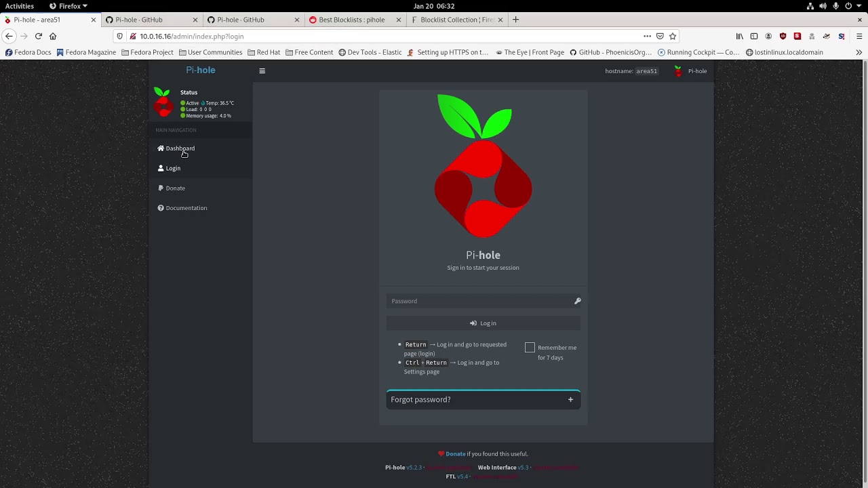The height and width of the screenshot is (488, 868).
Task: Click the Pi-hole user icon in header
Action: coord(677,71)
